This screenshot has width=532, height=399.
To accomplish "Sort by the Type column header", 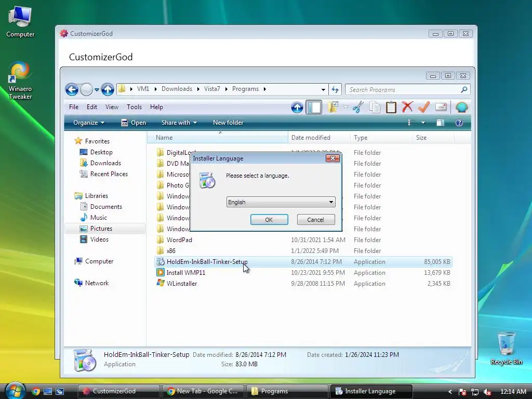I will (x=381, y=137).
